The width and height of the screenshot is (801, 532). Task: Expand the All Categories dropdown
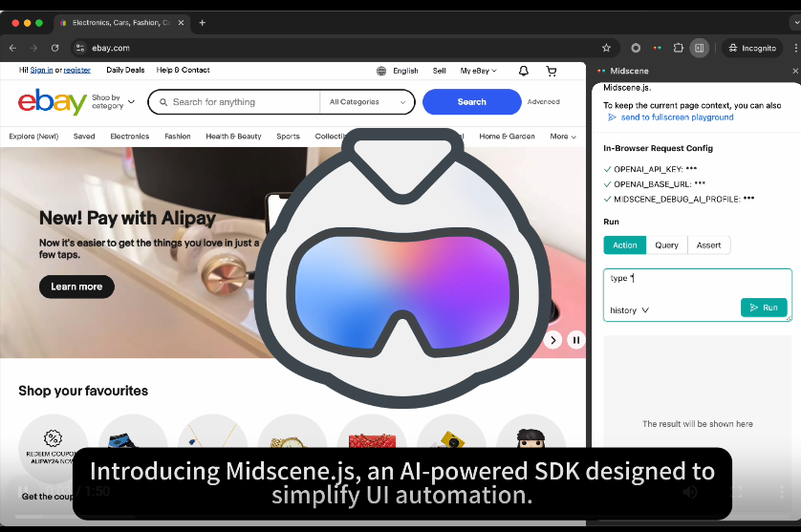(x=367, y=102)
